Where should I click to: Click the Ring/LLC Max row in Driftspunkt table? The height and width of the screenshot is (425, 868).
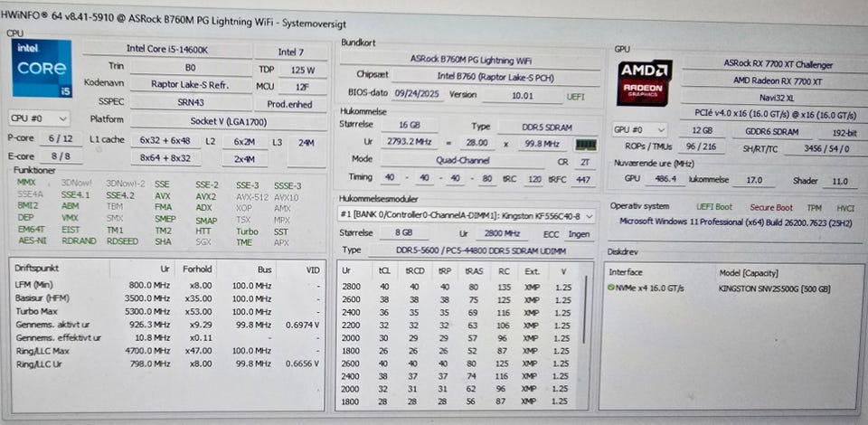166,350
